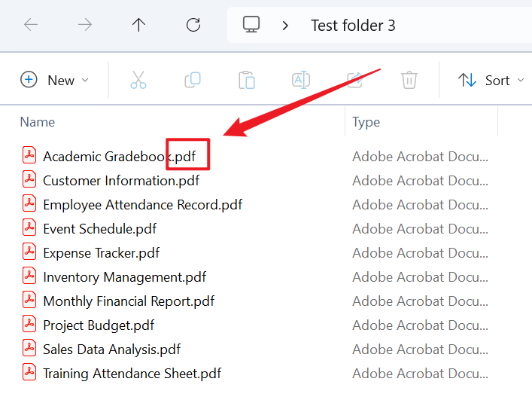Click the Cut scissors icon
This screenshot has height=400, width=532.
[138, 80]
